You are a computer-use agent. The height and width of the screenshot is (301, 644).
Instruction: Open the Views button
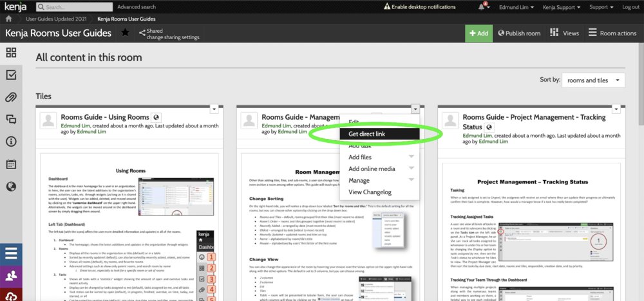click(x=564, y=33)
